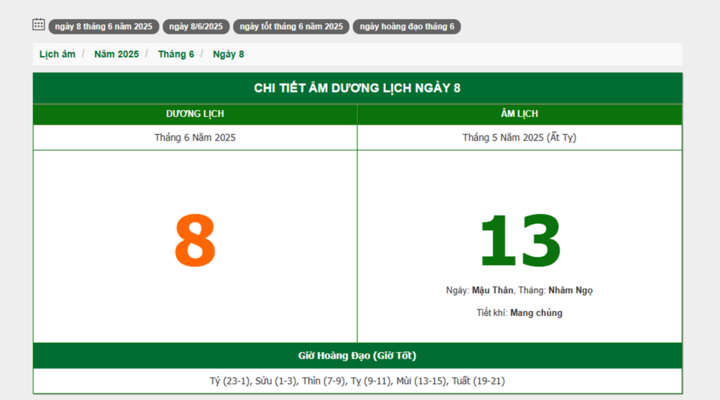Select the "DƯƠNG LỊCH" column header
Viewport: 720px width, 400px height.
pyautogui.click(x=195, y=115)
